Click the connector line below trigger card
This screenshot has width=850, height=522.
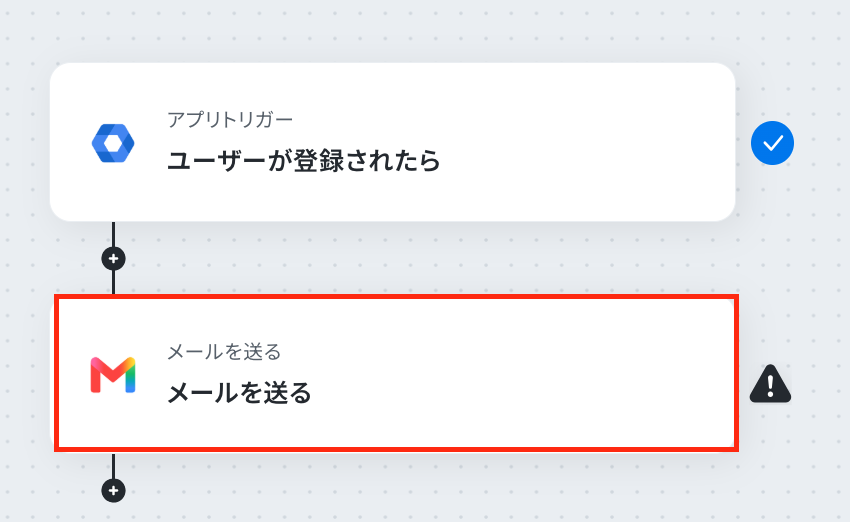(113, 234)
